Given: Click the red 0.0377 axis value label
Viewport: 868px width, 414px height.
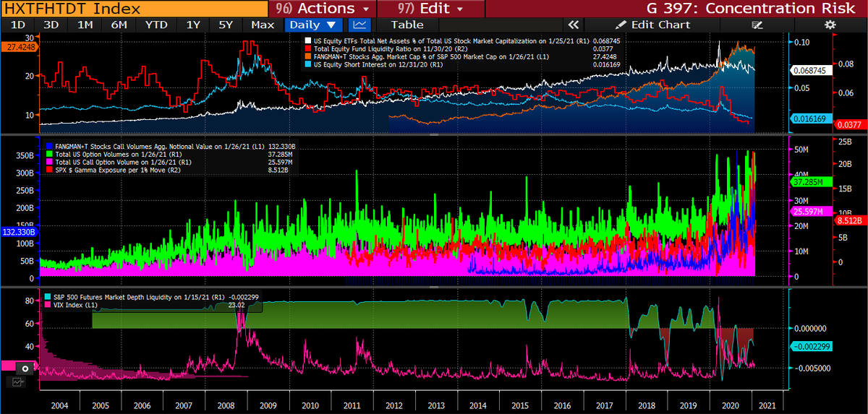Looking at the screenshot, I should [x=851, y=124].
